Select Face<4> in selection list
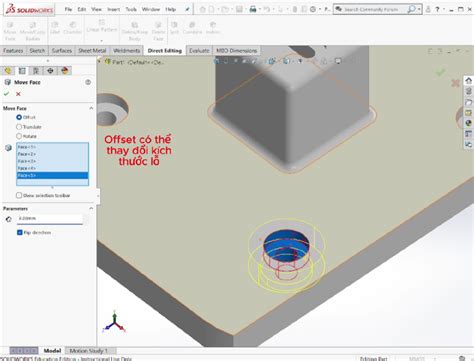Image resolution: width=474 pixels, height=361 pixels. pyautogui.click(x=53, y=168)
